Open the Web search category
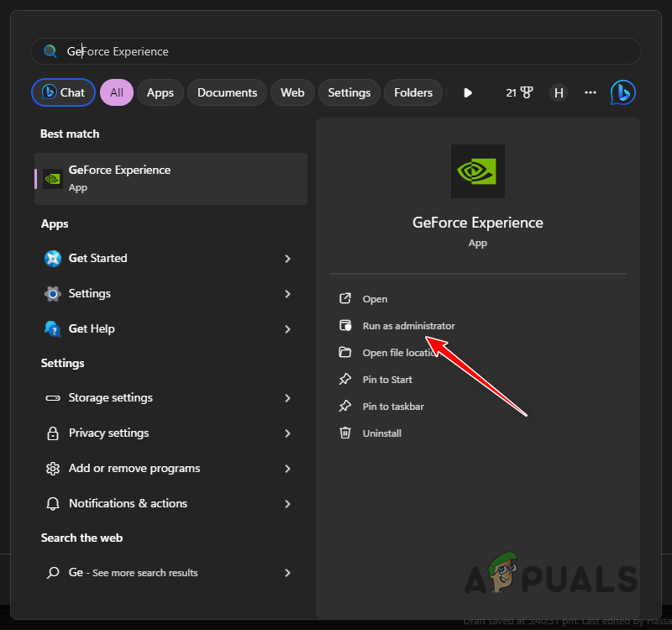672x630 pixels. click(x=292, y=92)
